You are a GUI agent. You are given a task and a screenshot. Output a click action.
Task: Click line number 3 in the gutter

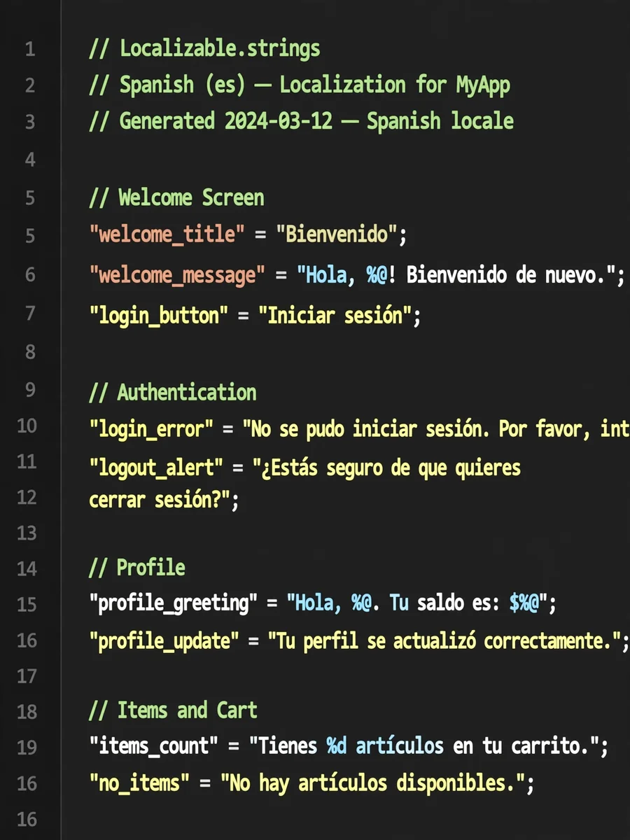[x=29, y=121]
